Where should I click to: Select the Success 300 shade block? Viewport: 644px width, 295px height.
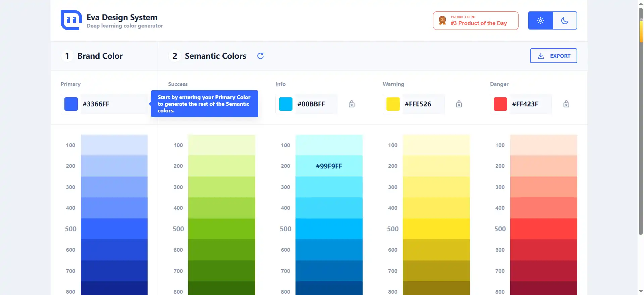pos(222,187)
